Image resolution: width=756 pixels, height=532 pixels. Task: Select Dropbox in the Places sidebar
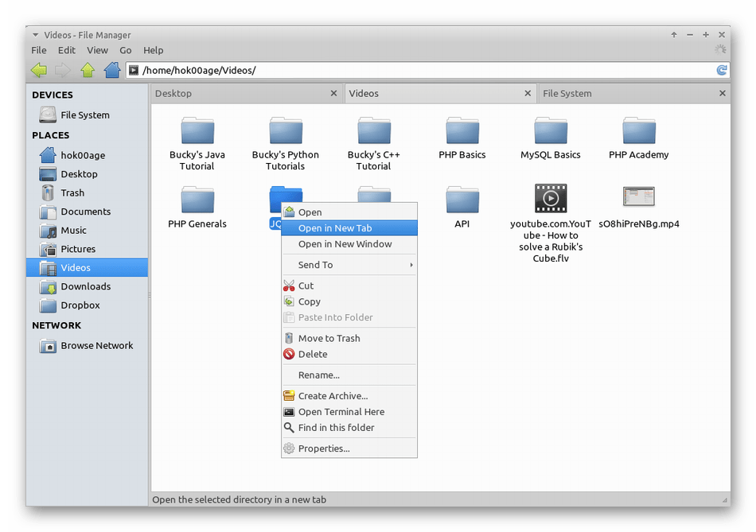pyautogui.click(x=80, y=305)
